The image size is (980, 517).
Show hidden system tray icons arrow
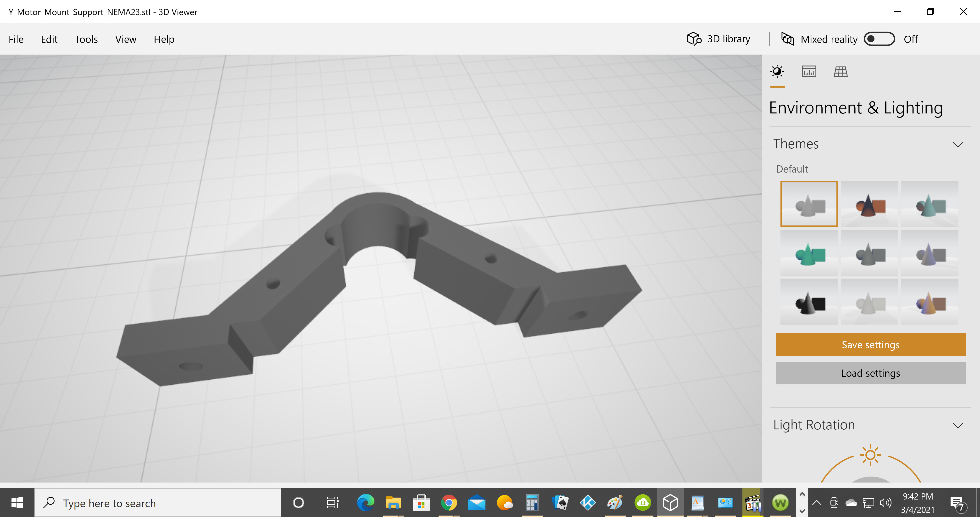816,503
